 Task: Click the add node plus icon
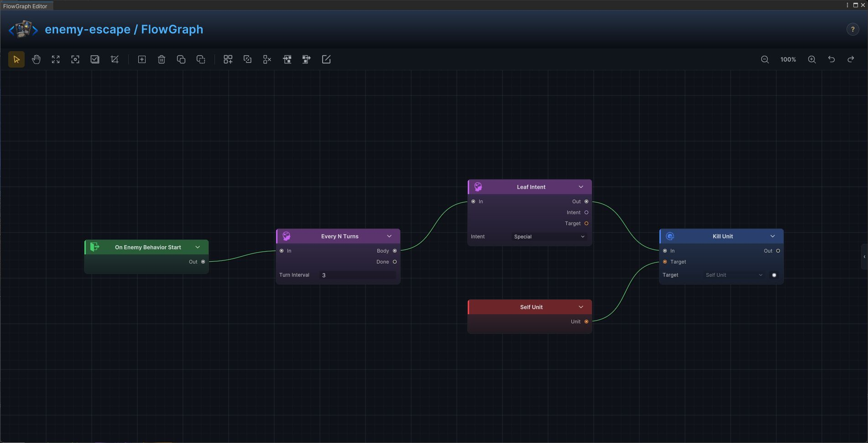[x=142, y=59]
